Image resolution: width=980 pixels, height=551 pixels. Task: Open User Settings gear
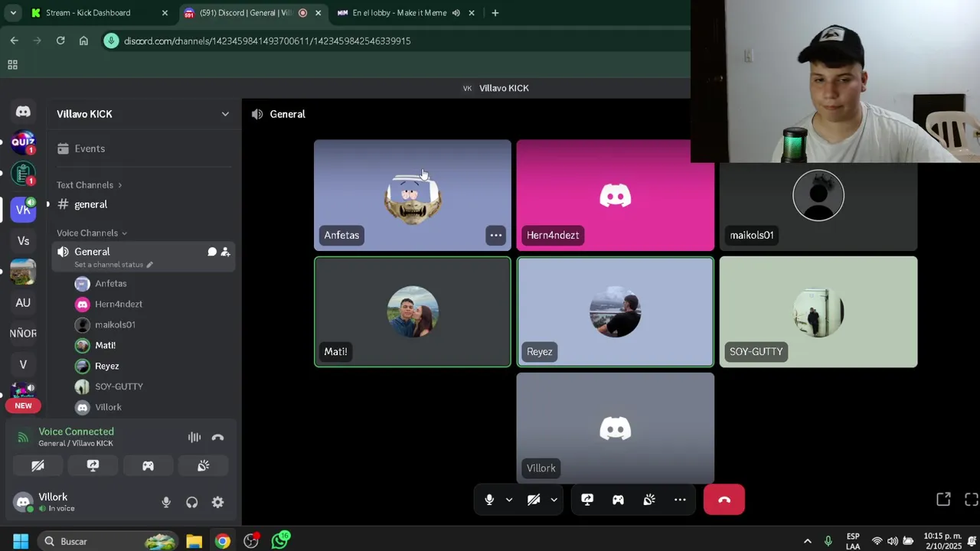coord(218,502)
